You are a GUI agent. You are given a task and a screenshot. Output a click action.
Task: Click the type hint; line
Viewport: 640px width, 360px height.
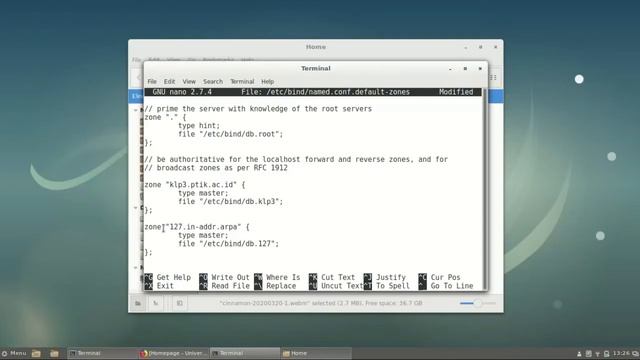click(x=199, y=126)
